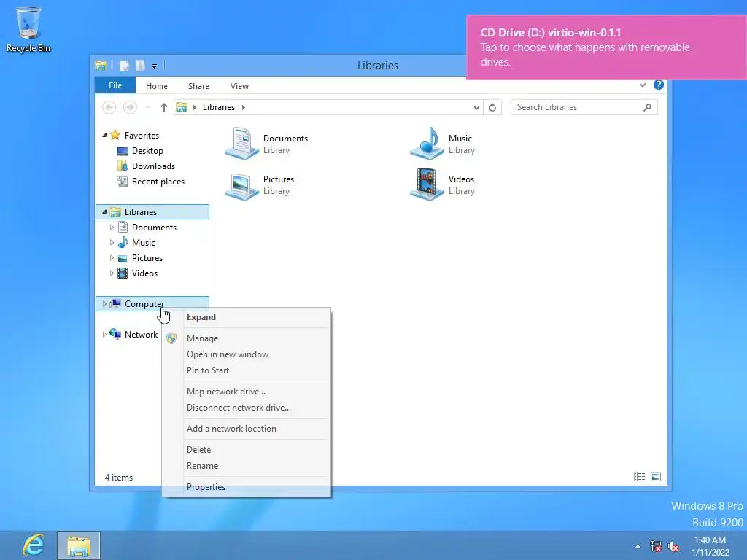747x560 pixels.
Task: Expand the Videos node in navigation pane
Action: coord(112,273)
